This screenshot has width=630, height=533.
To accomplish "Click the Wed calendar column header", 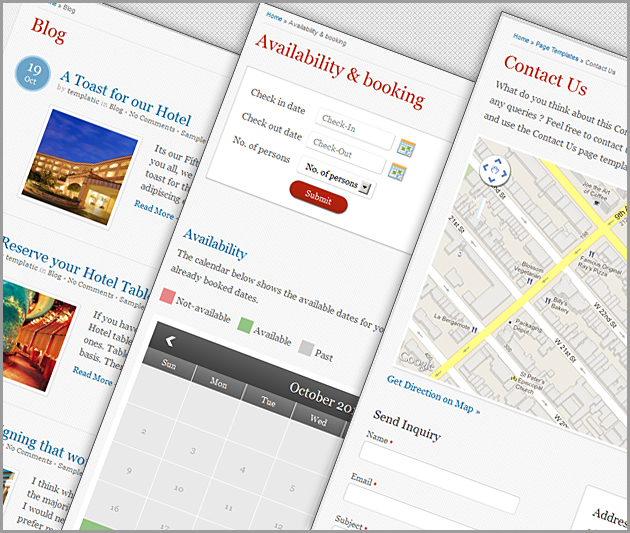I will coord(318,421).
